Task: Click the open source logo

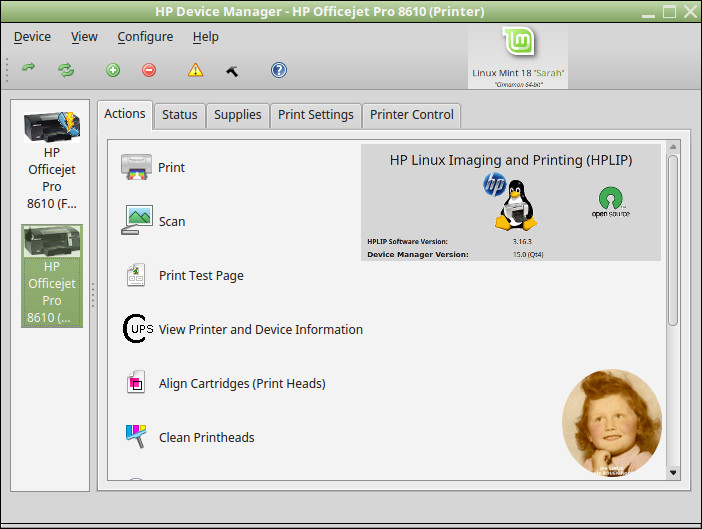Action: pyautogui.click(x=611, y=202)
